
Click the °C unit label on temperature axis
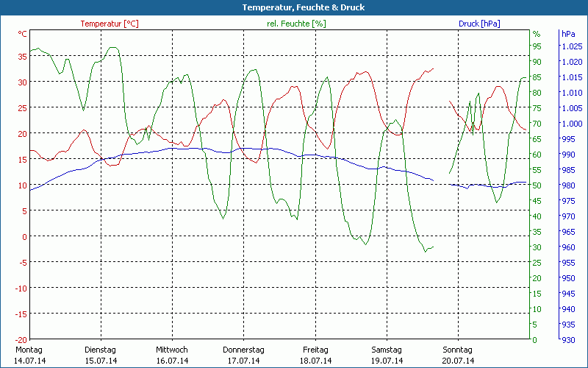(x=23, y=34)
